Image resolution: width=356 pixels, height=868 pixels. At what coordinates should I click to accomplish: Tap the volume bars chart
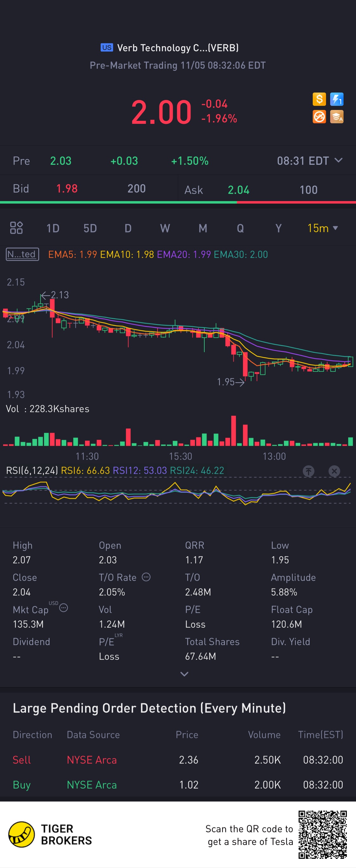coord(178,431)
